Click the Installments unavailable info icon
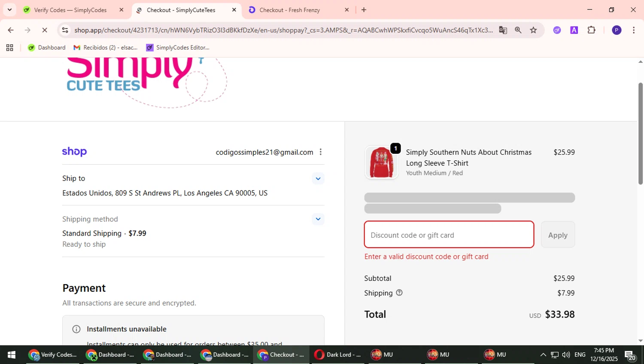The width and height of the screenshot is (644, 364). pos(76,329)
